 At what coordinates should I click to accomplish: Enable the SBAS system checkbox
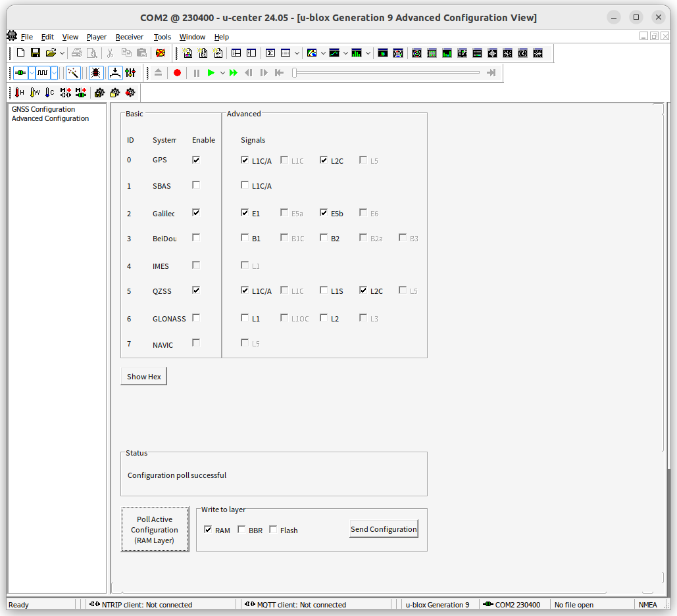pos(196,185)
